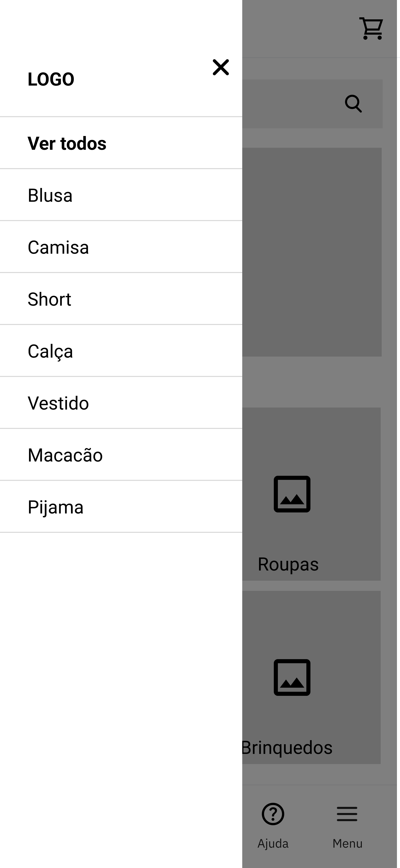The width and height of the screenshot is (400, 868).
Task: Open the Ajuda help icon
Action: click(273, 814)
